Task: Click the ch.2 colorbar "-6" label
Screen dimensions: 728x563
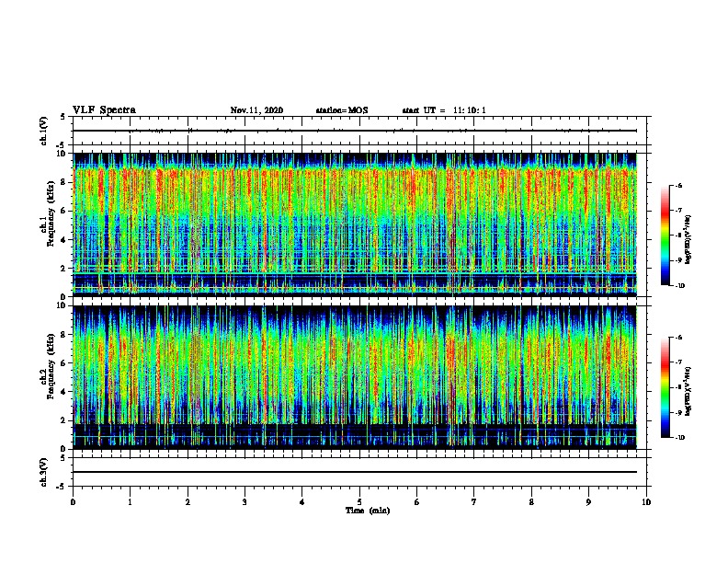Action: (678, 338)
